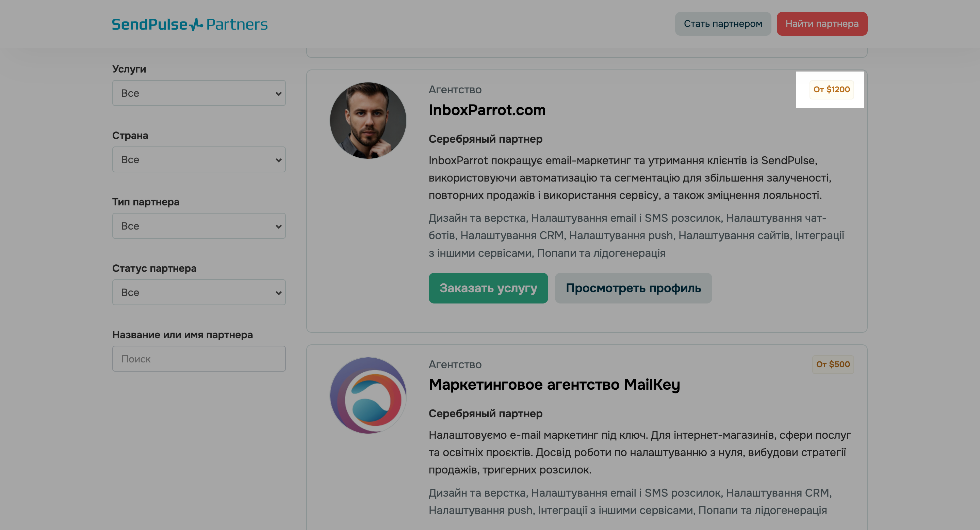Expand the Страна dropdown
980x530 pixels.
(x=199, y=159)
